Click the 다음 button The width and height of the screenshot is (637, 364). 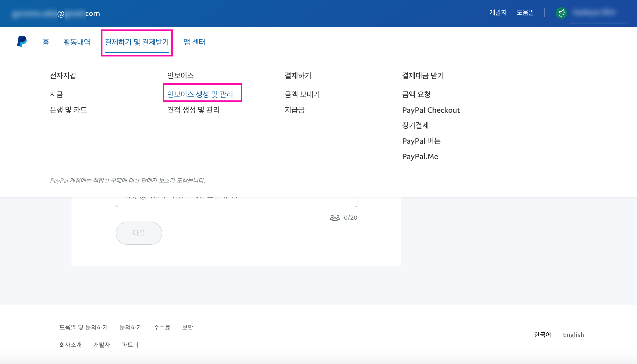click(139, 233)
